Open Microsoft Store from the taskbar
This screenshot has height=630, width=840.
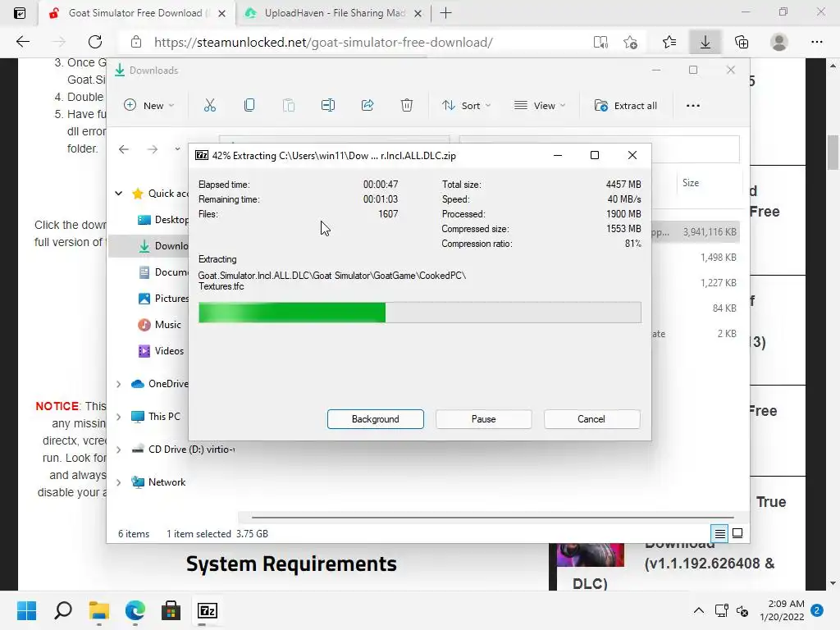[x=171, y=610]
